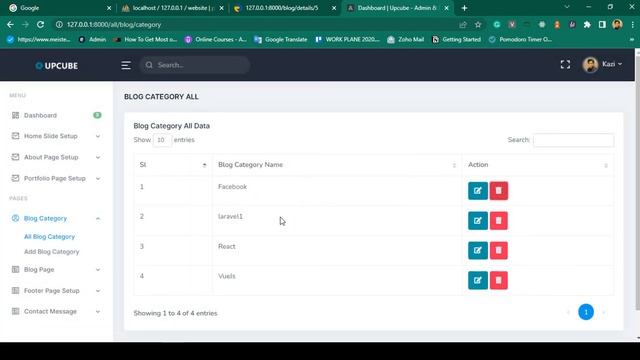The height and width of the screenshot is (360, 640).
Task: Expand About Page Setup menu
Action: point(56,157)
